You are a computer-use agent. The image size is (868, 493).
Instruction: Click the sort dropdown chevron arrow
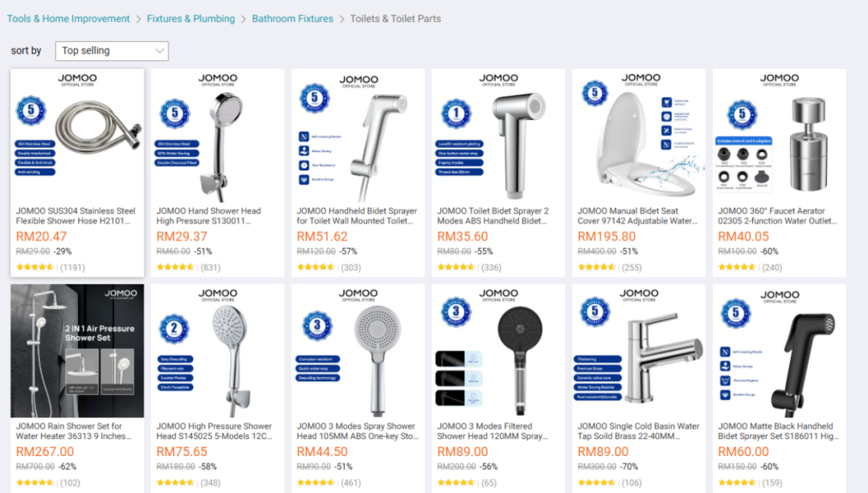[159, 51]
